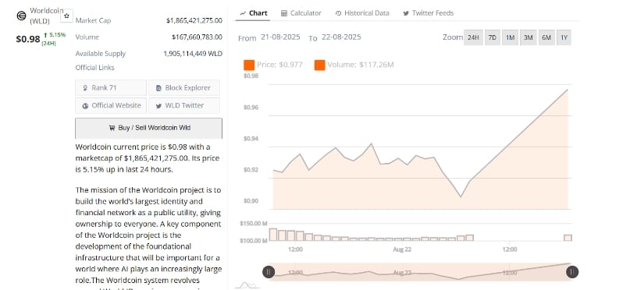Toggle the favorite star next to Worldcoin

click(67, 16)
